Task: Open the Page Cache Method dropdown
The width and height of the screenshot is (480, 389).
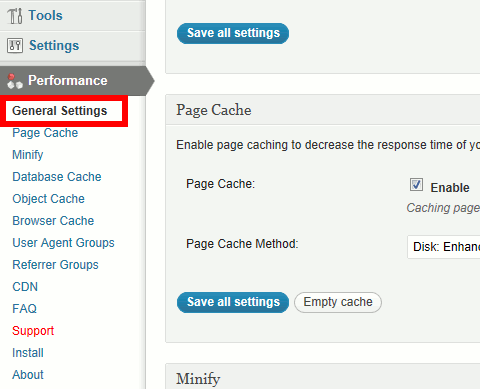Action: 443,247
